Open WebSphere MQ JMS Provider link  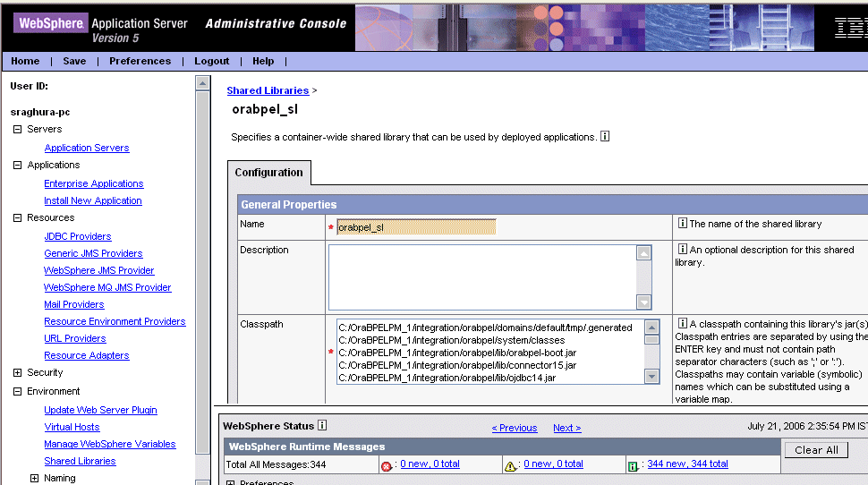coord(107,287)
